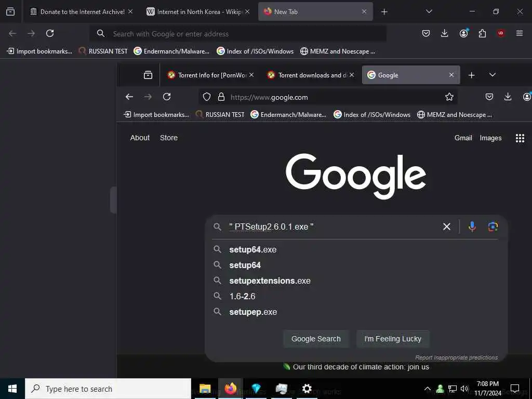Open File Explorer from taskbar

[205, 389]
